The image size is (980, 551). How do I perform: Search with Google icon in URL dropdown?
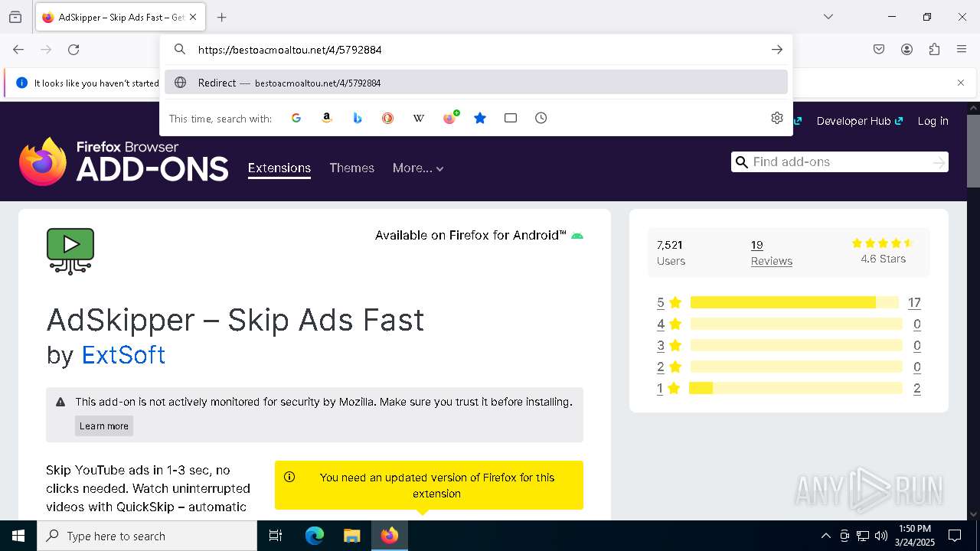(x=296, y=118)
